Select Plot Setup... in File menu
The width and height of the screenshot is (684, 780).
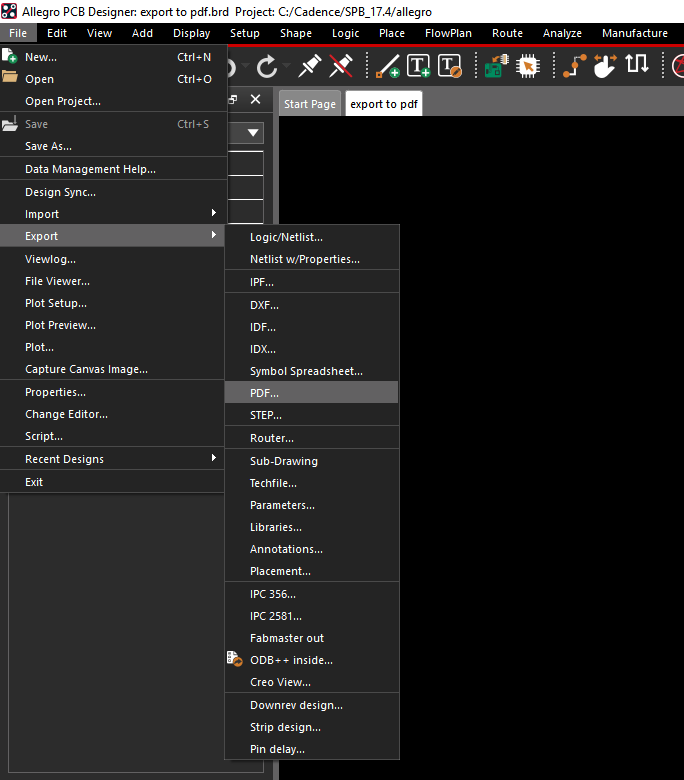(x=112, y=302)
